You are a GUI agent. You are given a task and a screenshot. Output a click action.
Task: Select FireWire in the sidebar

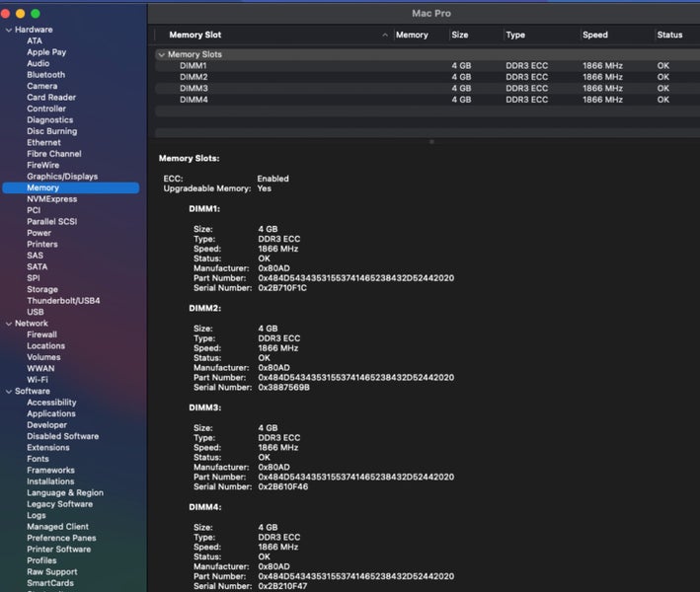click(x=42, y=165)
